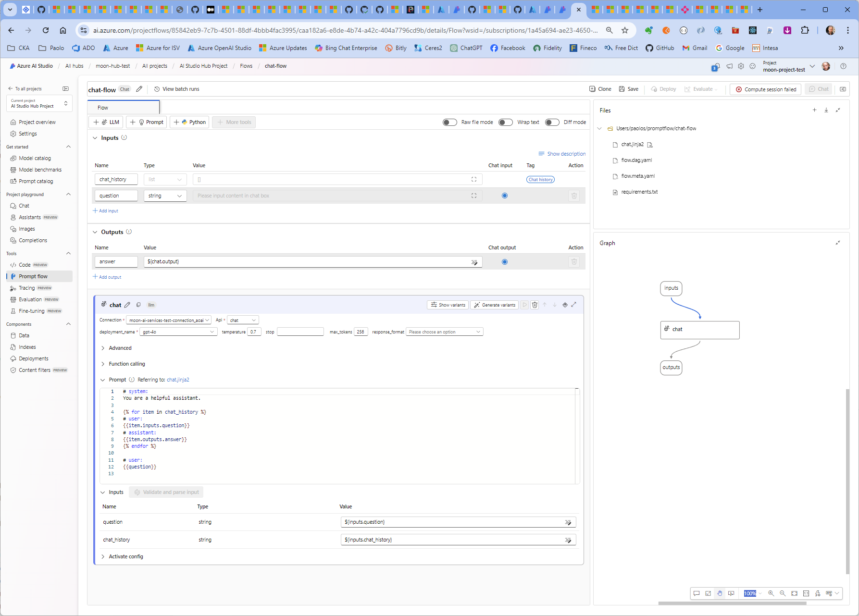
Task: Delete the chat node with trash icon
Action: click(535, 305)
